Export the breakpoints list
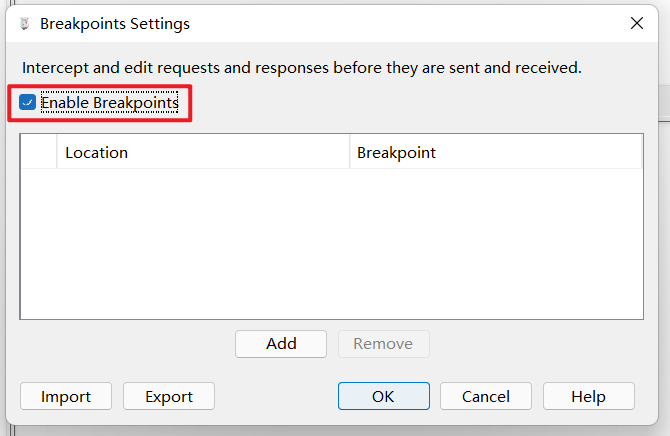670x436 pixels. click(169, 396)
